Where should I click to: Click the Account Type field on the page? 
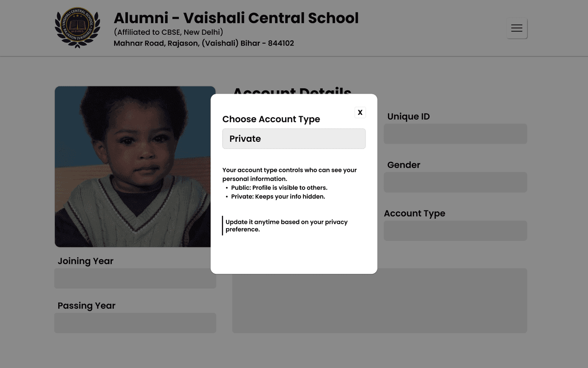pyautogui.click(x=455, y=231)
